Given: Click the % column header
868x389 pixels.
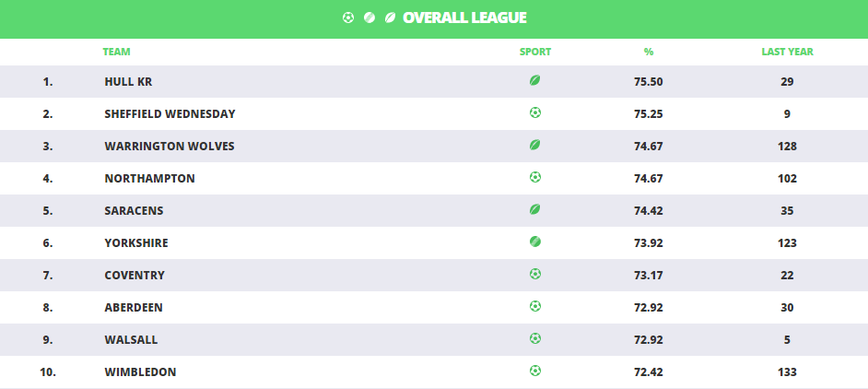Looking at the screenshot, I should tap(648, 52).
